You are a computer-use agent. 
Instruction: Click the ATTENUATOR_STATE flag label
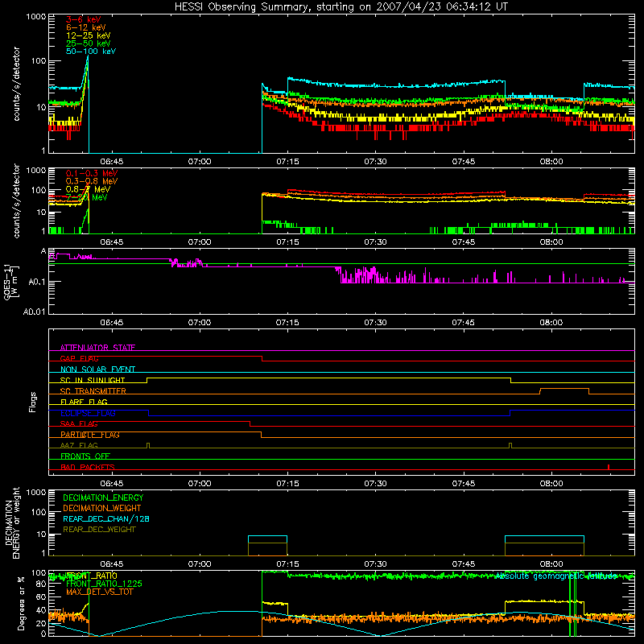97,348
